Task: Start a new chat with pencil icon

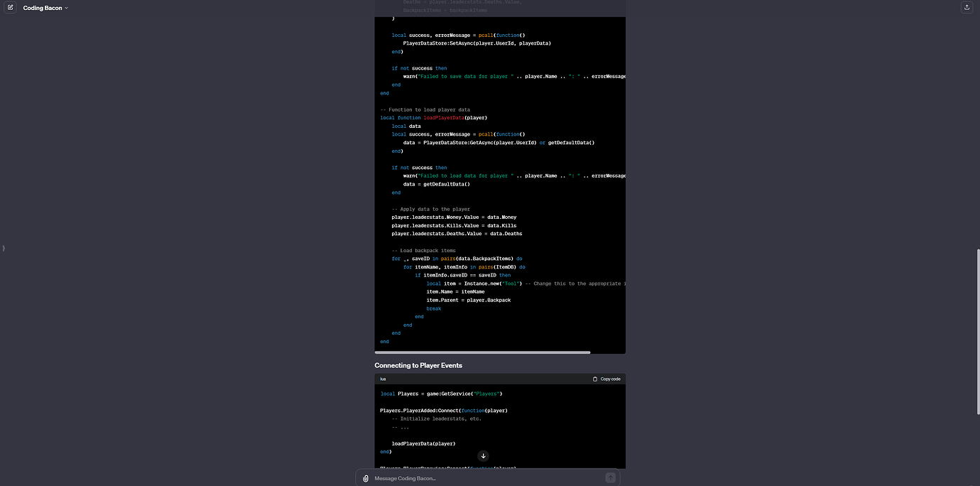Action: click(x=11, y=8)
